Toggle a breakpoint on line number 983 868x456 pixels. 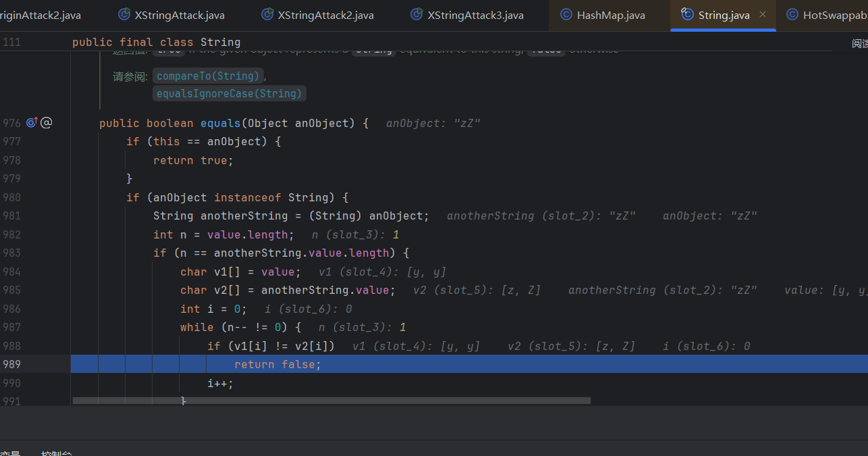12,253
